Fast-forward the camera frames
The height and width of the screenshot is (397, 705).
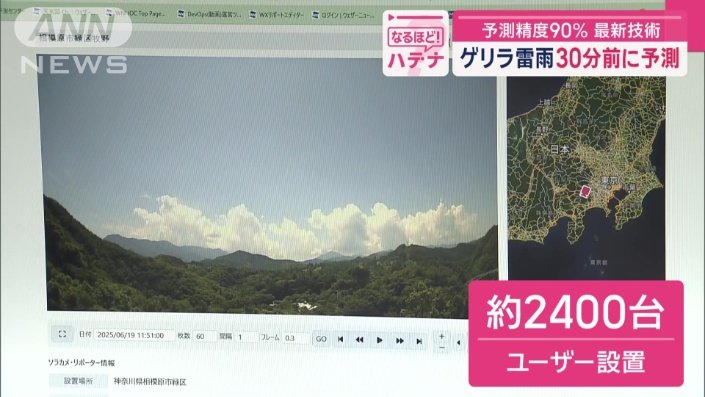click(399, 341)
